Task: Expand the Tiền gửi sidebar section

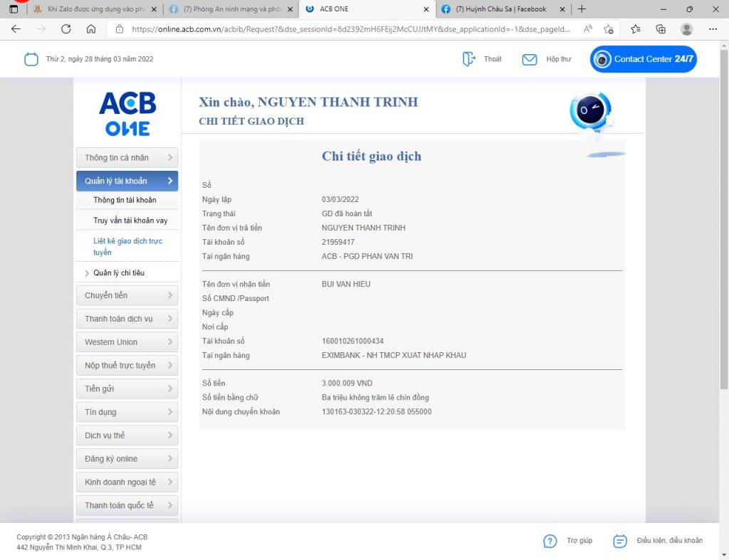Action: pos(127,389)
